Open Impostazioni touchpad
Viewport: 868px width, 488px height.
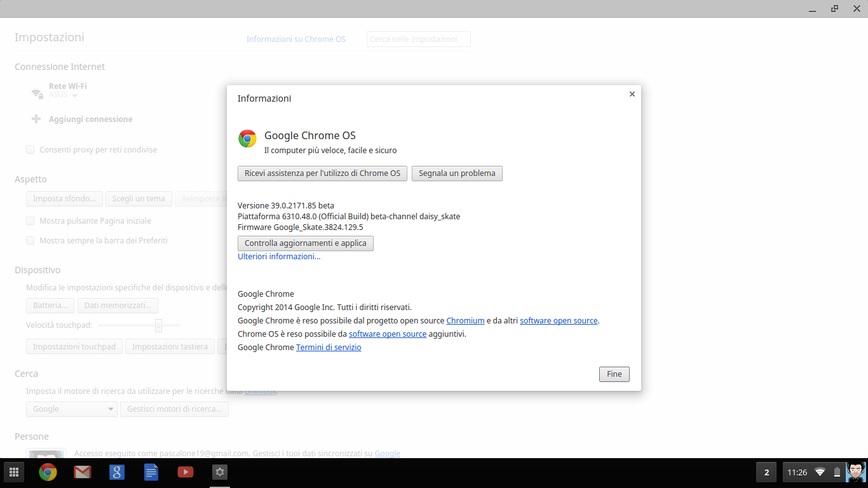74,347
